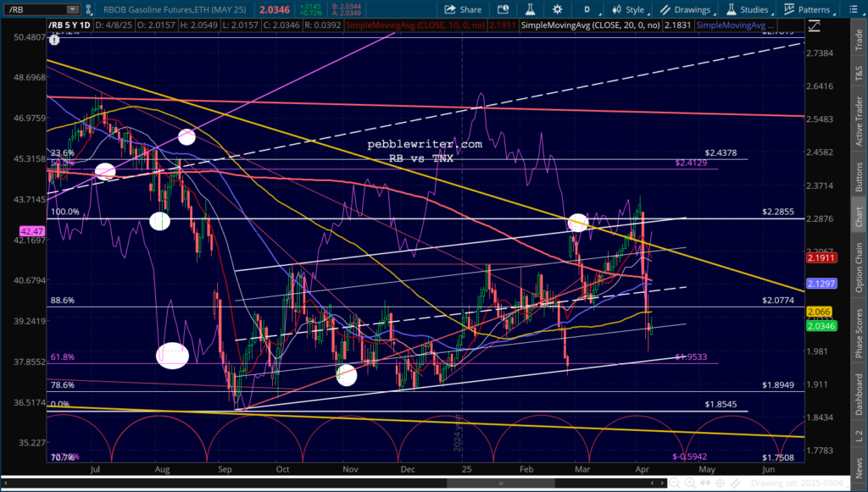Viewport: 868px width, 492px height.
Task: Expand the /RB symbol dropdown
Action: [73, 9]
